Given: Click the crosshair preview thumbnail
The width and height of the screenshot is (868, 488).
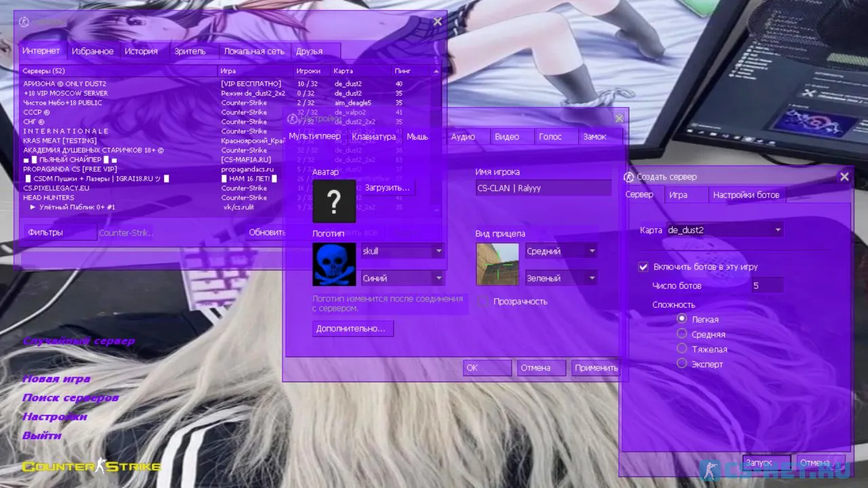Looking at the screenshot, I should [497, 264].
